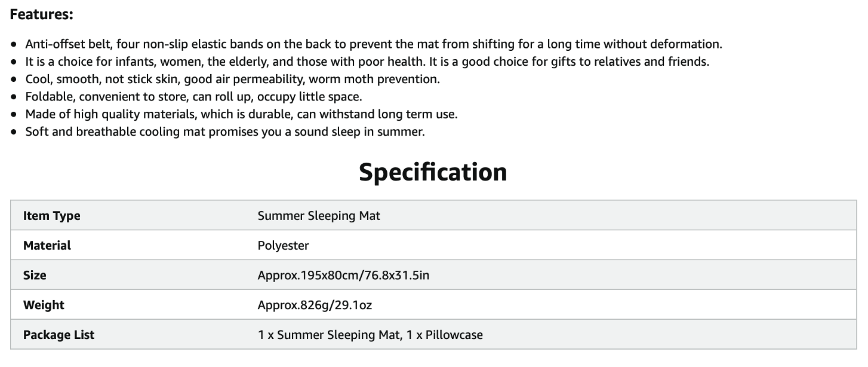Click the Cool, smooth, not stick skin line
The image size is (868, 367).
click(232, 79)
